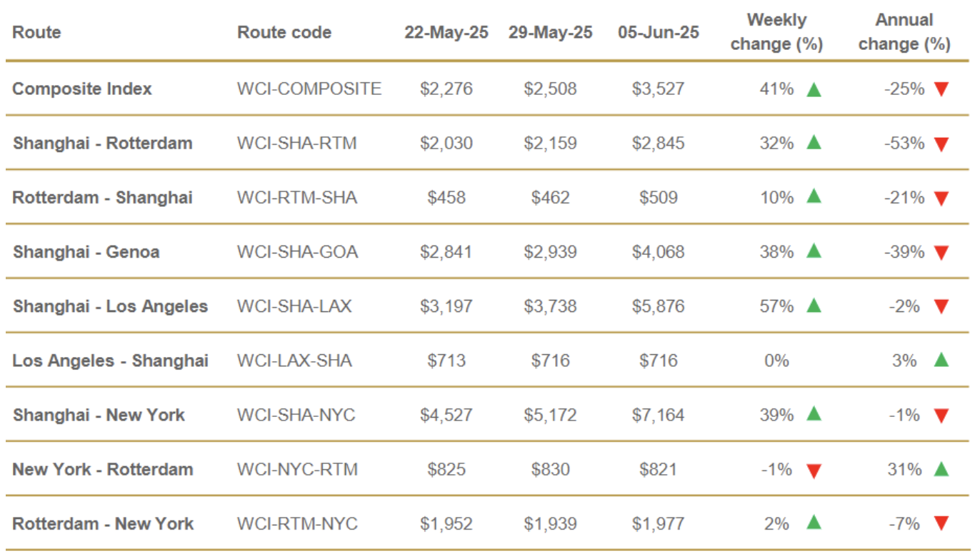Click green up arrow for Shanghai - New York weekly change

coord(813,415)
